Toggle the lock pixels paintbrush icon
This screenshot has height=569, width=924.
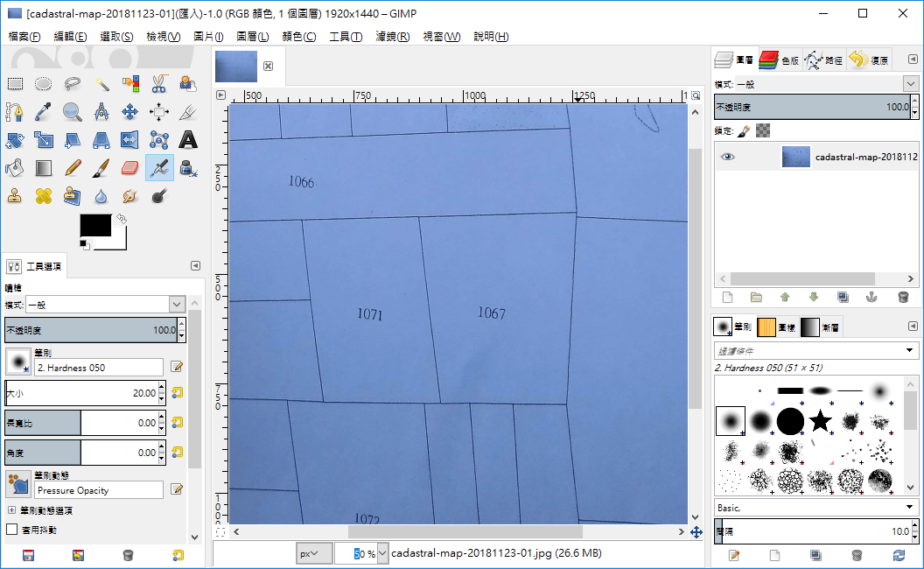(x=744, y=130)
